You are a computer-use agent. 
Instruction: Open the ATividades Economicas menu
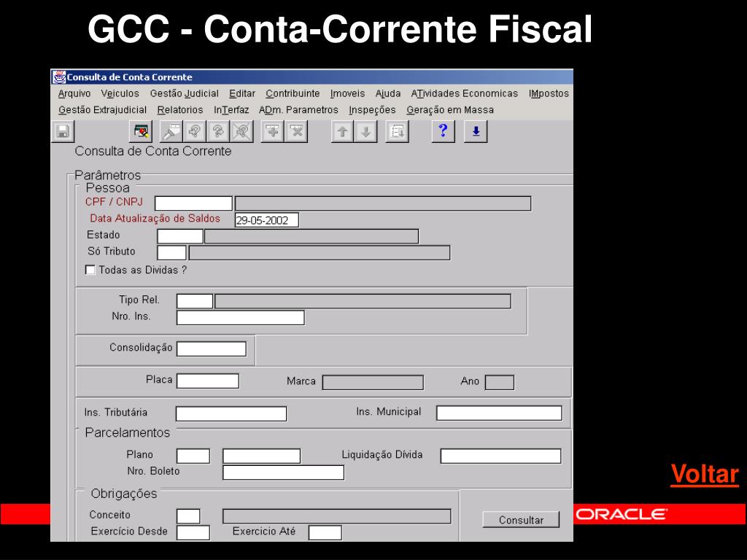pyautogui.click(x=465, y=94)
